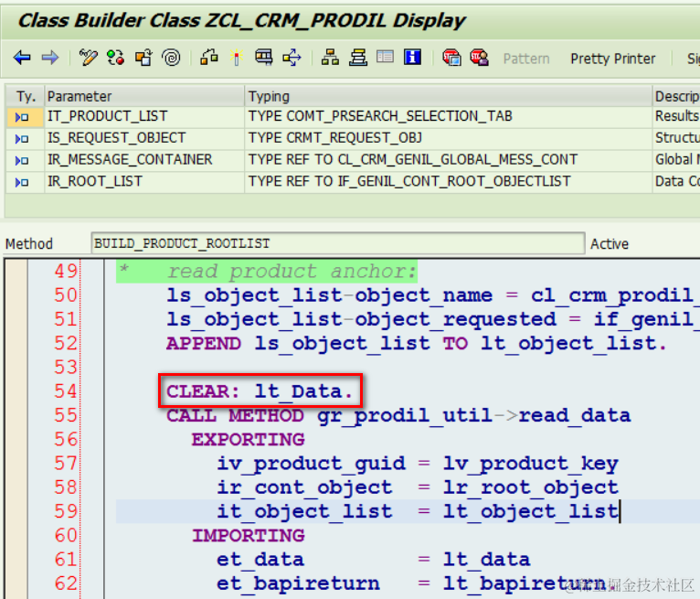The width and height of the screenshot is (700, 599).
Task: Click the Activate matchstick icon
Action: point(237,58)
